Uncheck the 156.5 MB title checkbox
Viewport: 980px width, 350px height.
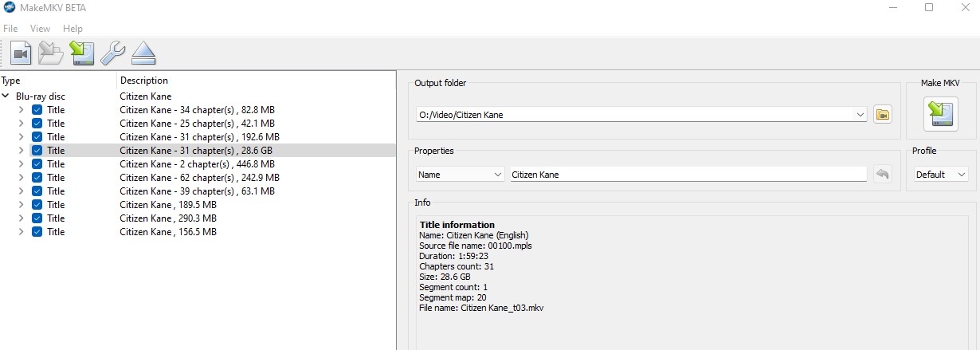click(37, 232)
